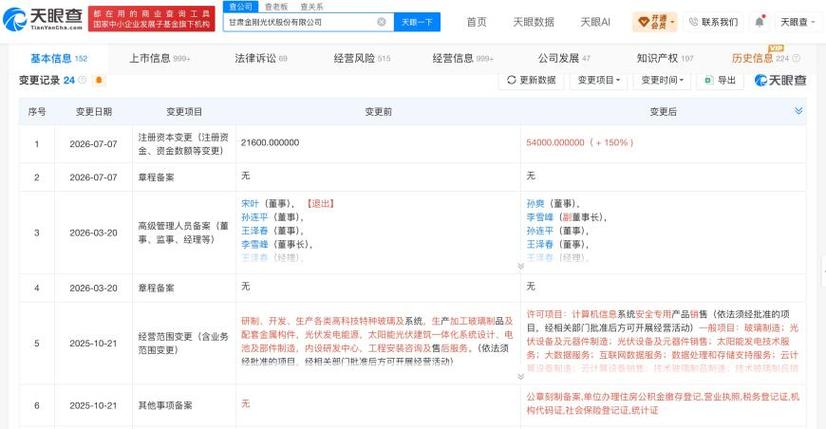This screenshot has height=429, width=826.
Task: Open 王泽春 director link in 变更后 column
Action: (x=540, y=245)
